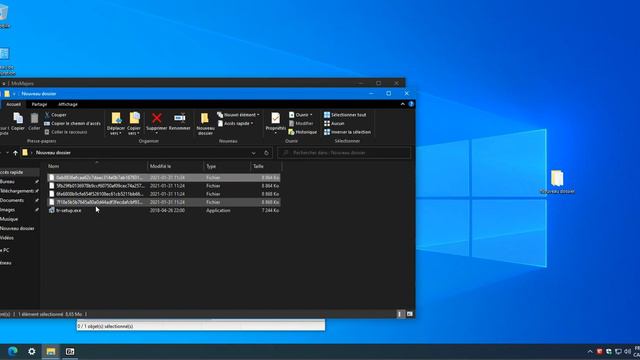Click the Propriétés checkmark icon
This screenshot has width=640, height=360.
276,118
